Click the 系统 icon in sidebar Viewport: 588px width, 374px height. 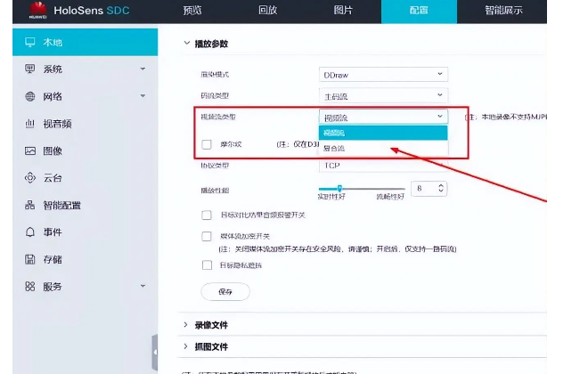pyautogui.click(x=30, y=69)
